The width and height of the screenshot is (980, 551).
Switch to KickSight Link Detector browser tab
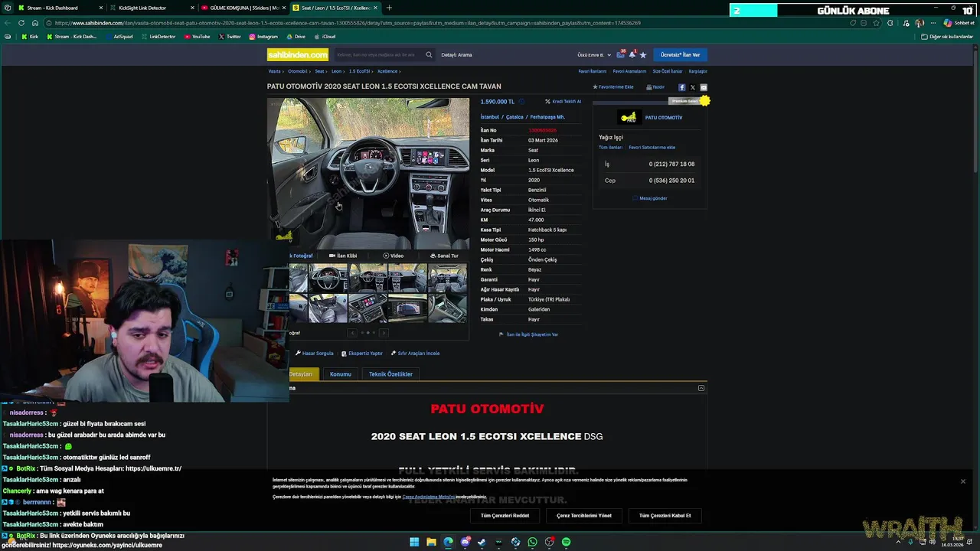(151, 8)
